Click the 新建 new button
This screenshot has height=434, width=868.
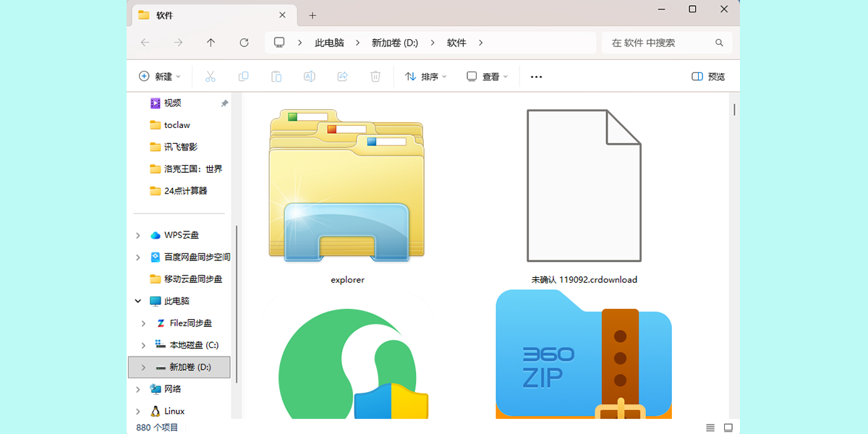(159, 76)
